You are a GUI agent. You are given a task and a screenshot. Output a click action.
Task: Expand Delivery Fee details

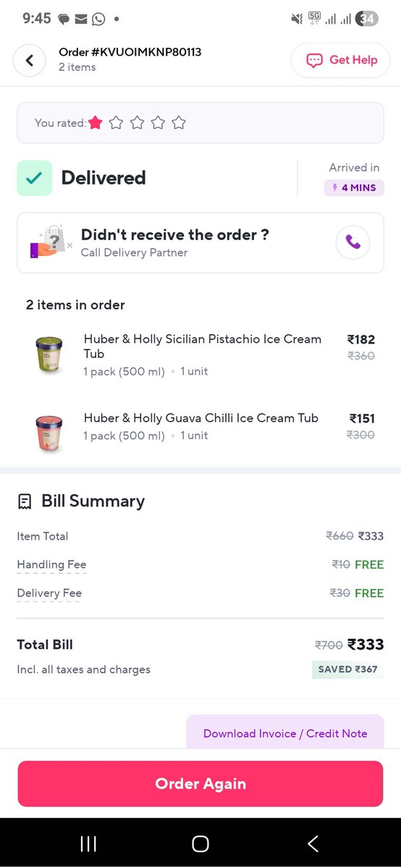(49, 593)
